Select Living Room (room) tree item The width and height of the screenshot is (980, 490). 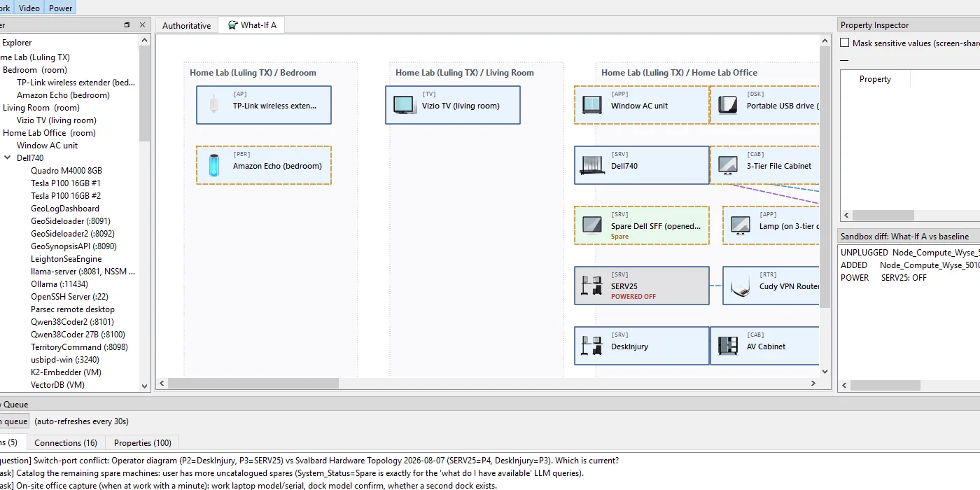click(41, 108)
